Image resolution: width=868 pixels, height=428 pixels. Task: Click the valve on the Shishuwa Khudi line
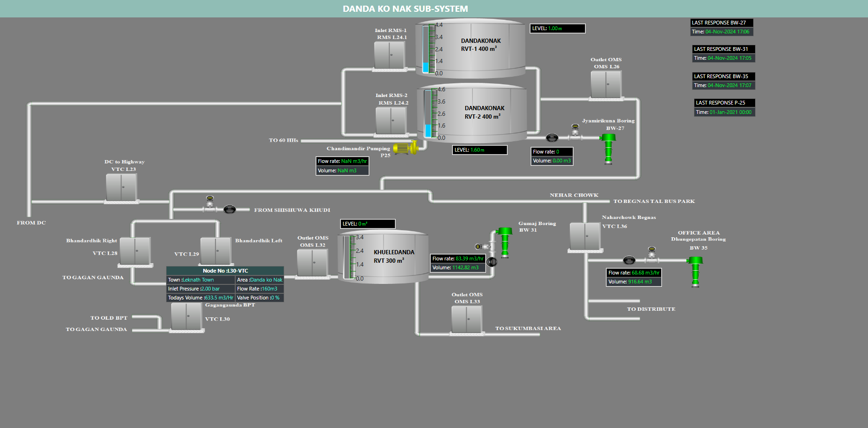[x=229, y=210]
